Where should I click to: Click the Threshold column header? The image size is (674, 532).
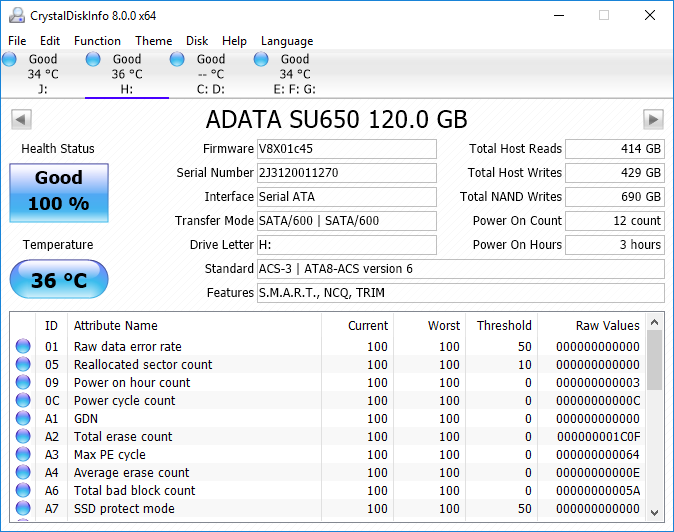501,326
